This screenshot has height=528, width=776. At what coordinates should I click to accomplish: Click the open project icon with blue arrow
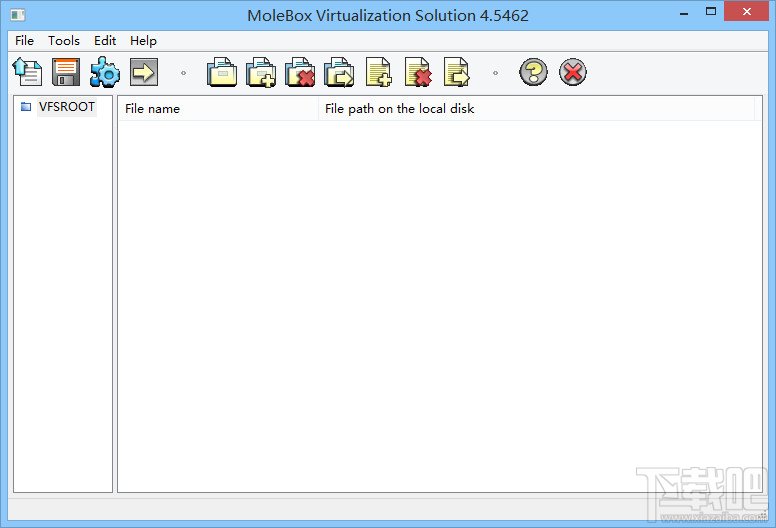point(27,72)
